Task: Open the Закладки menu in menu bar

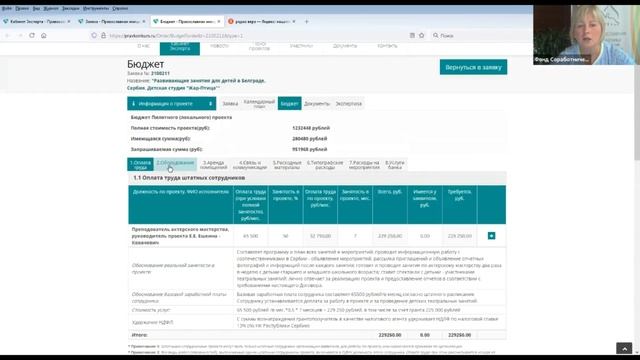Action: coord(71,8)
